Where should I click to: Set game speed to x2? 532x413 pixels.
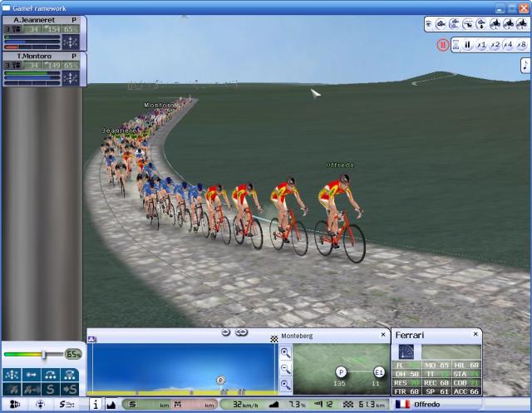(495, 45)
